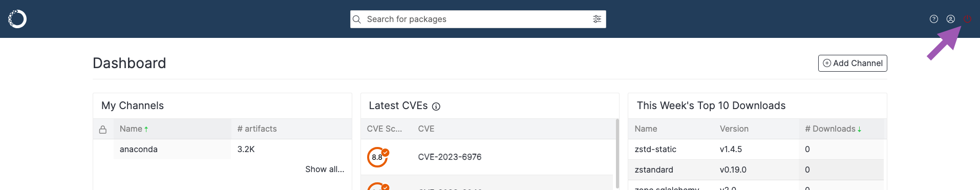Click the 8.8 CVE score badge
The width and height of the screenshot is (980, 190).
(x=378, y=157)
